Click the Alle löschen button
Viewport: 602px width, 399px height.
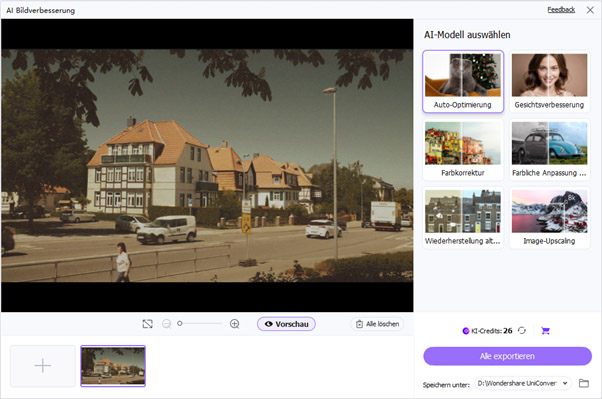pos(377,324)
